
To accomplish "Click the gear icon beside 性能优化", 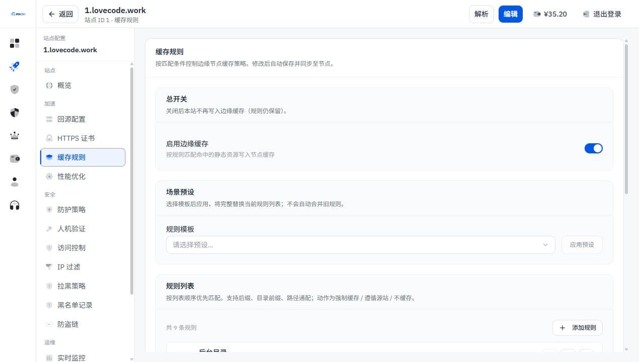I will point(49,176).
